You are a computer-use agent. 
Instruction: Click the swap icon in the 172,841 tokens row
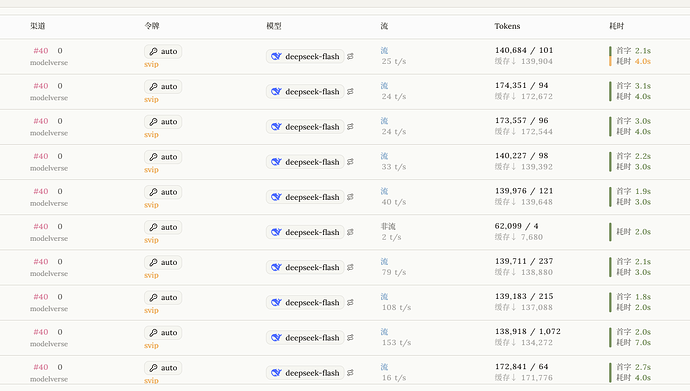(x=350, y=373)
